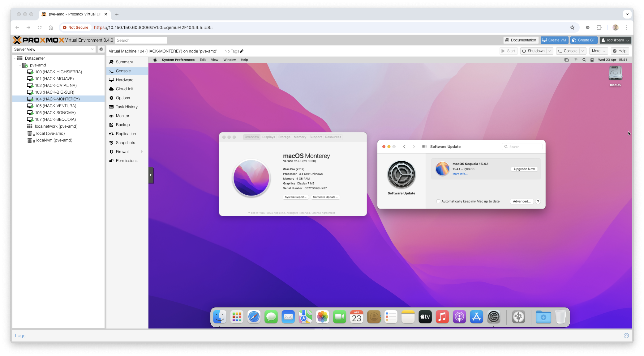Screen dimensions: 644x356
Task: Open App Store from the dock
Action: [476, 317]
